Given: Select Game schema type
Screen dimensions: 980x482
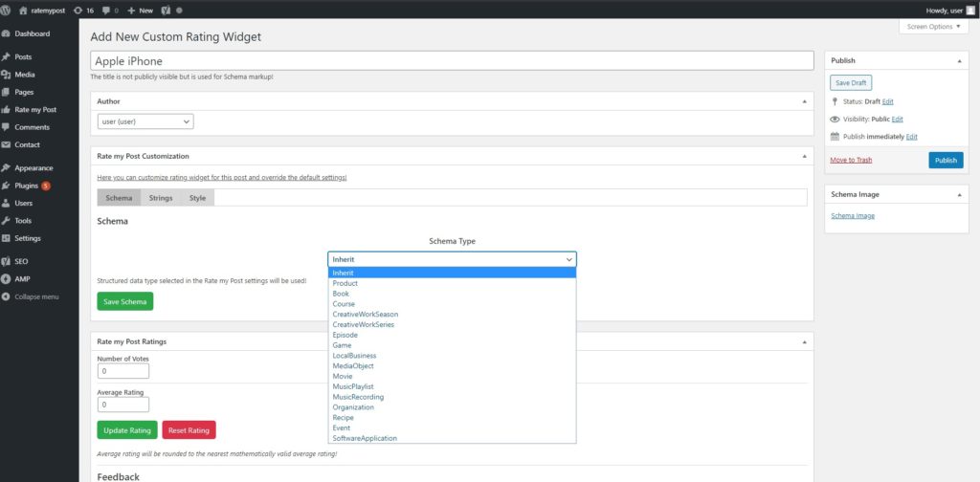Looking at the screenshot, I should (x=452, y=345).
